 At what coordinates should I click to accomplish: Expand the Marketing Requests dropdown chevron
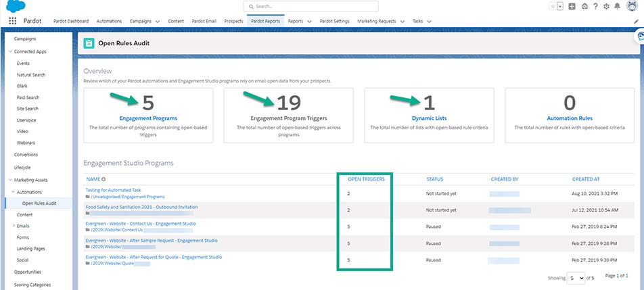click(402, 22)
